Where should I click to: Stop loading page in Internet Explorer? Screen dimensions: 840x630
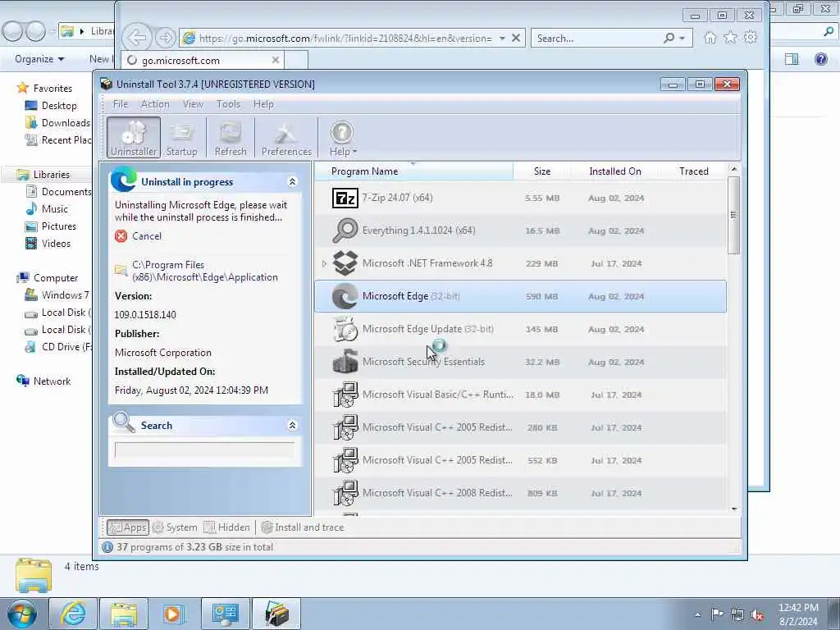coord(516,38)
